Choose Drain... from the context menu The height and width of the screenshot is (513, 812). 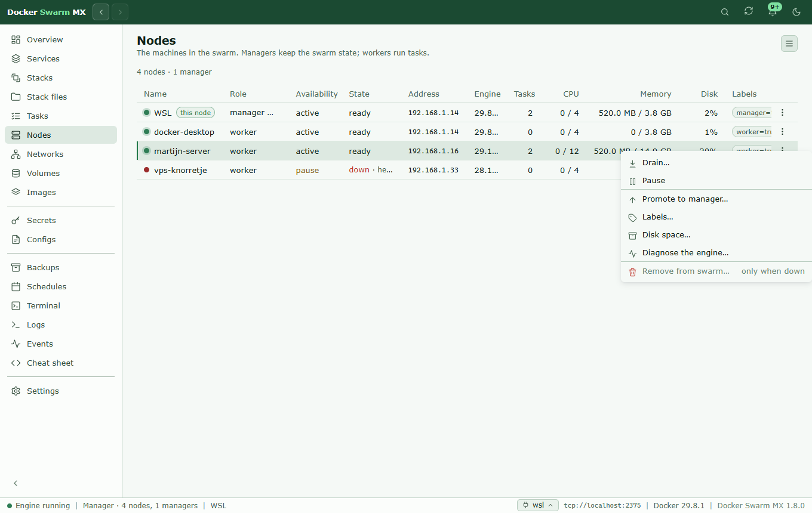[716, 163]
